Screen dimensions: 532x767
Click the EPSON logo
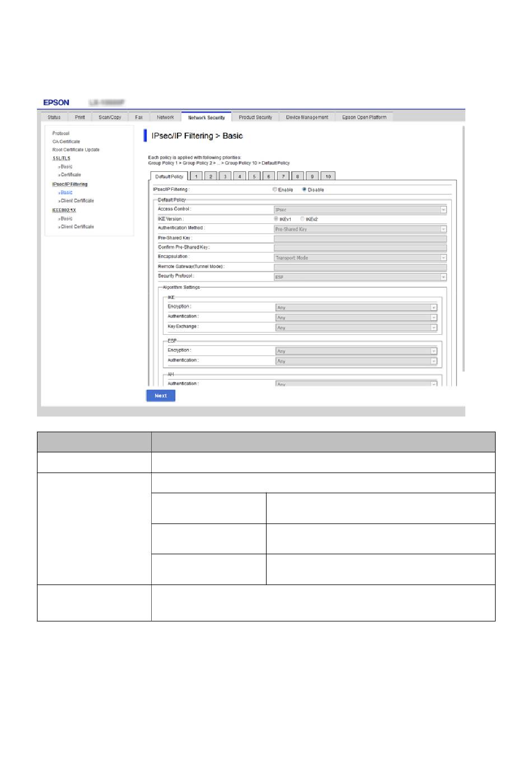(57, 102)
